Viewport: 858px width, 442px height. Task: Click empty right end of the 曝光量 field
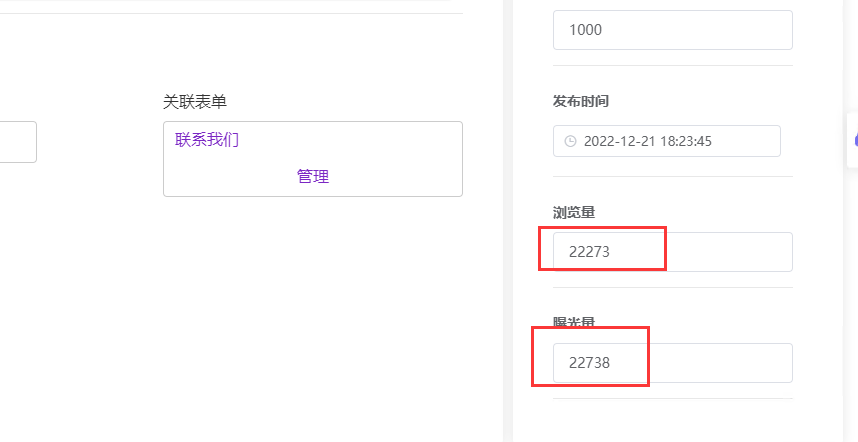[x=740, y=363]
